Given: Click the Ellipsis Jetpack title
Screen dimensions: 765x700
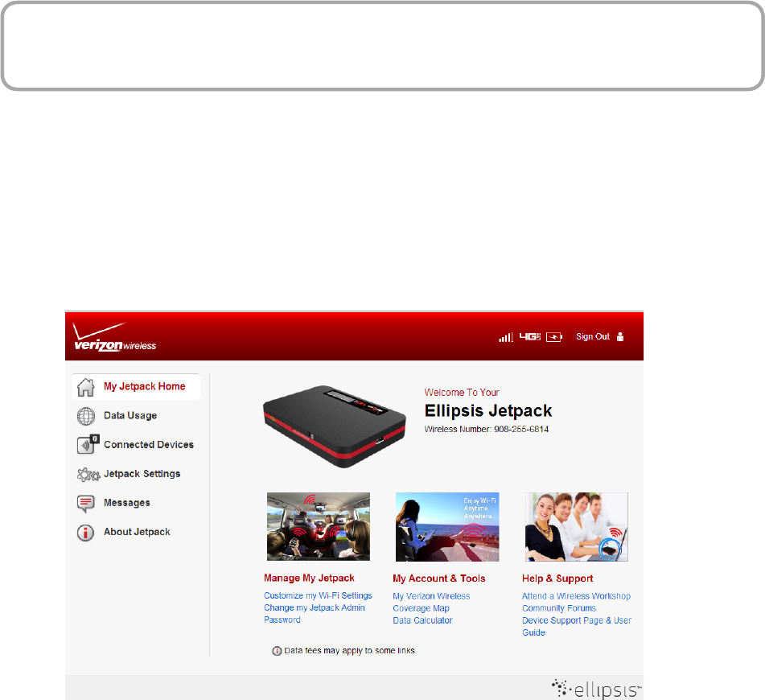Looking at the screenshot, I should click(488, 411).
